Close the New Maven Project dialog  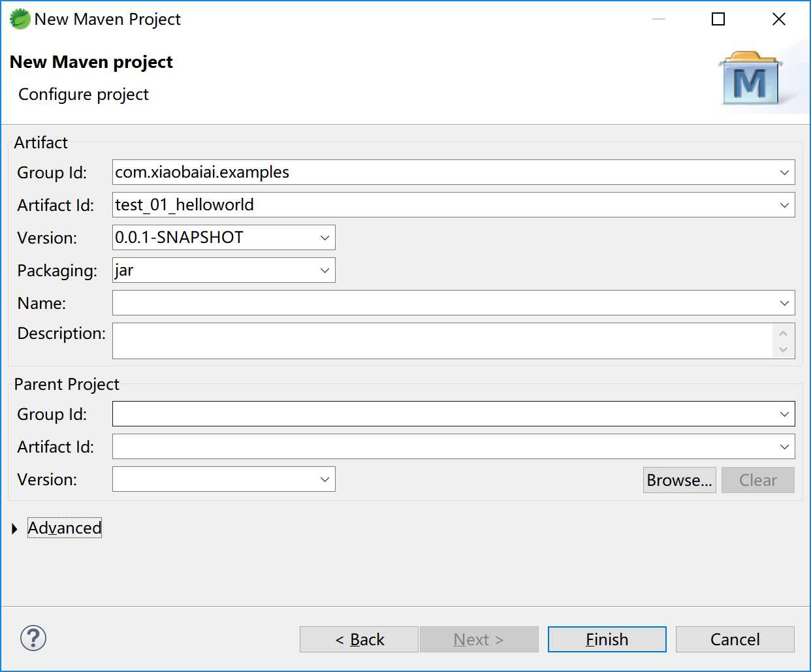(779, 19)
